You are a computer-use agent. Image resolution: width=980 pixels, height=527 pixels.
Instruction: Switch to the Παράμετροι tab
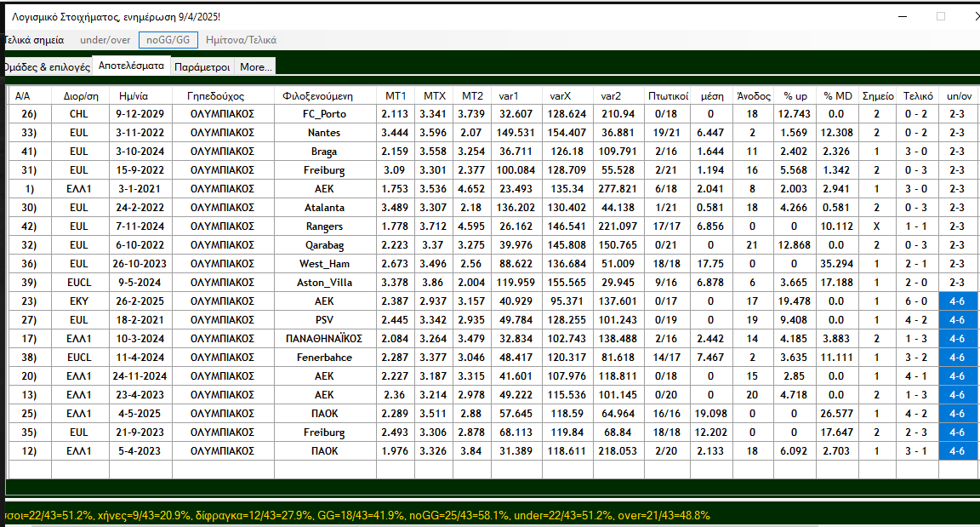click(x=202, y=66)
